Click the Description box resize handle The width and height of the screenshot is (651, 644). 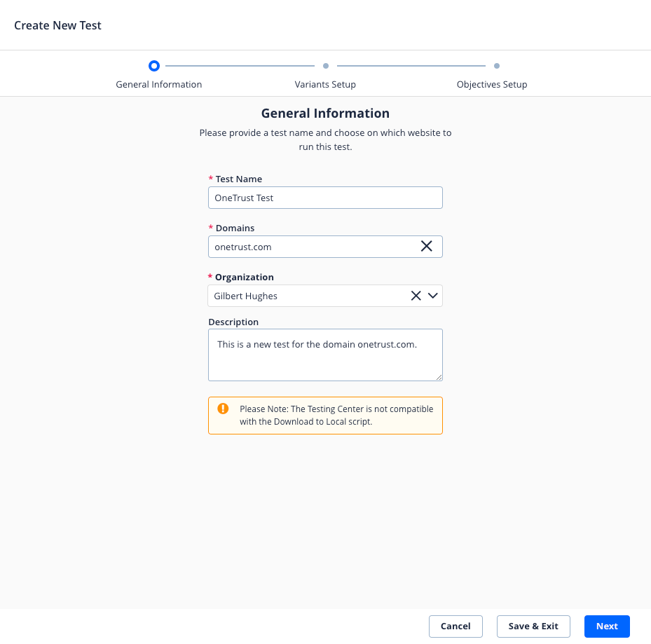click(x=439, y=377)
